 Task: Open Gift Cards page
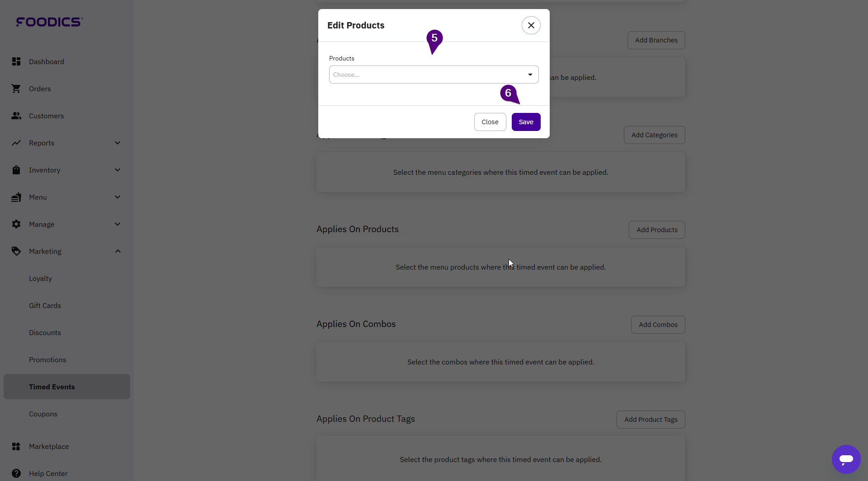click(x=45, y=305)
